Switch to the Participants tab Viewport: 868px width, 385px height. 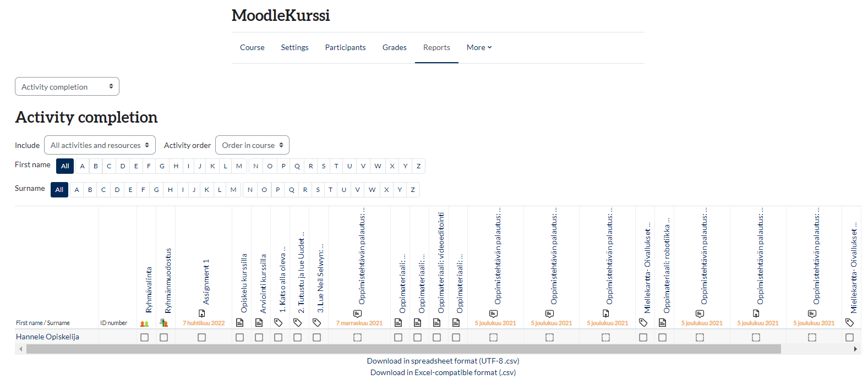pos(345,48)
